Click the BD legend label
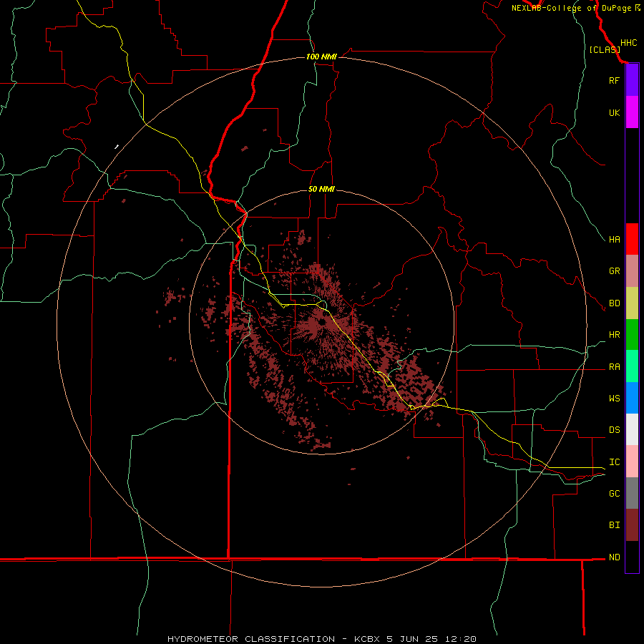 click(614, 303)
